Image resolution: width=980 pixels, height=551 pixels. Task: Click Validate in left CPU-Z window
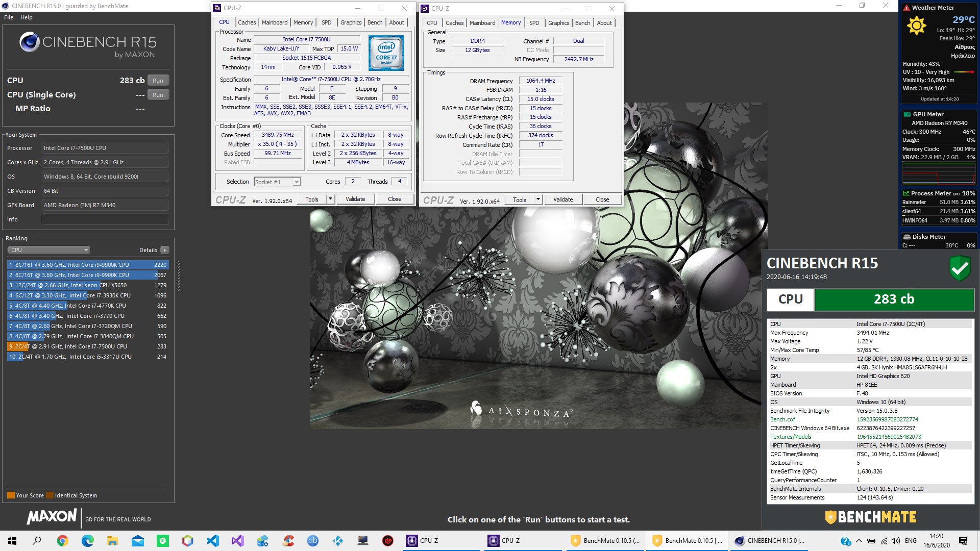click(355, 199)
